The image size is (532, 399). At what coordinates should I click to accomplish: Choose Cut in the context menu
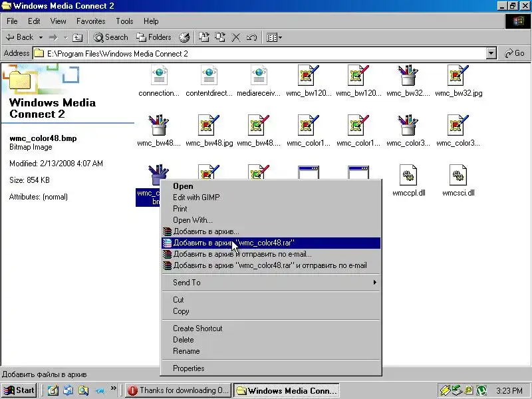click(x=271, y=300)
